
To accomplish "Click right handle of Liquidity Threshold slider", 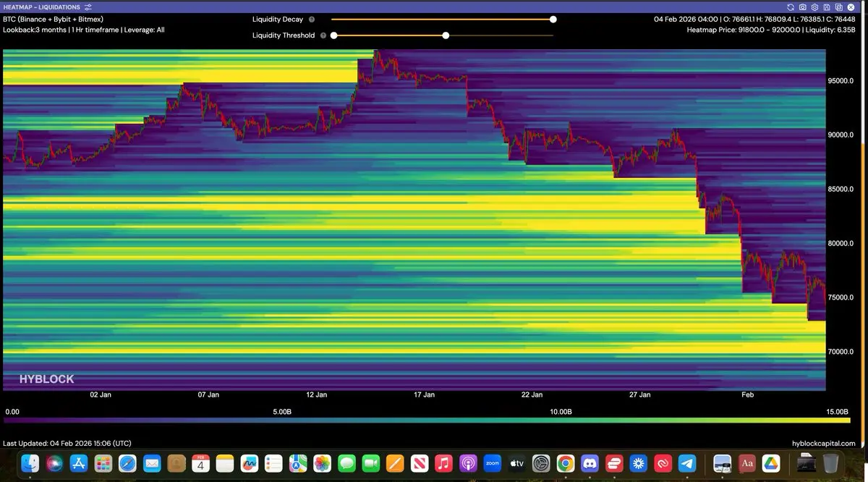I will click(x=446, y=35).
